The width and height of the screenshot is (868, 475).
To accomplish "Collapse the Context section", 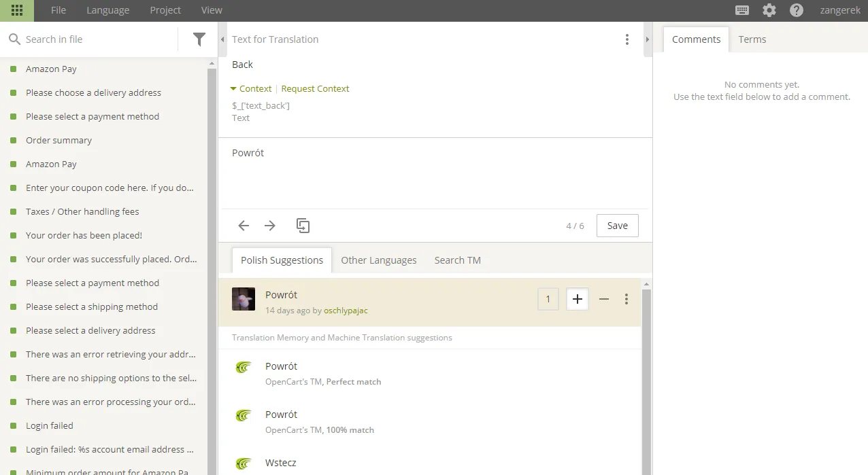I will [x=251, y=89].
